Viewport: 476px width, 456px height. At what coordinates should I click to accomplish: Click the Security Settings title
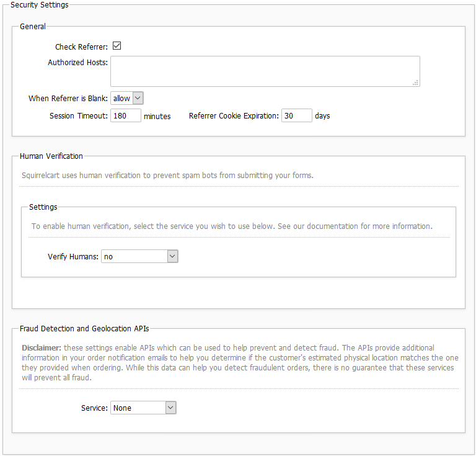coord(40,5)
